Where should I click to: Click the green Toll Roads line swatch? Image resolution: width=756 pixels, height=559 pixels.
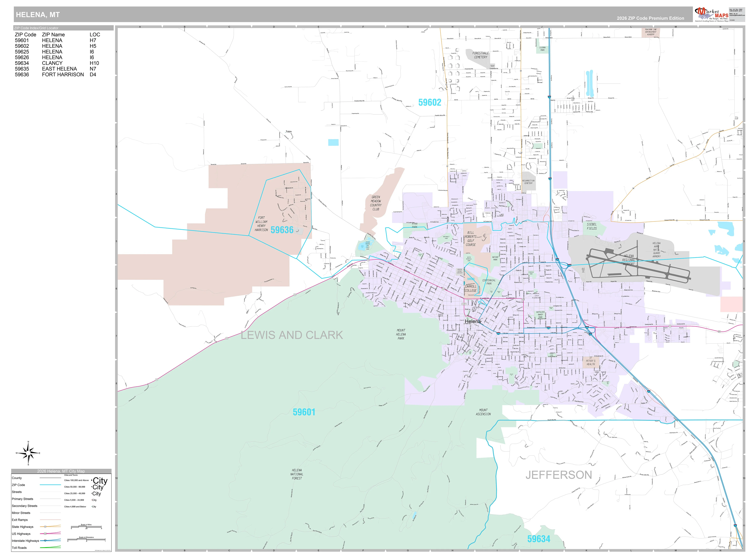point(50,547)
